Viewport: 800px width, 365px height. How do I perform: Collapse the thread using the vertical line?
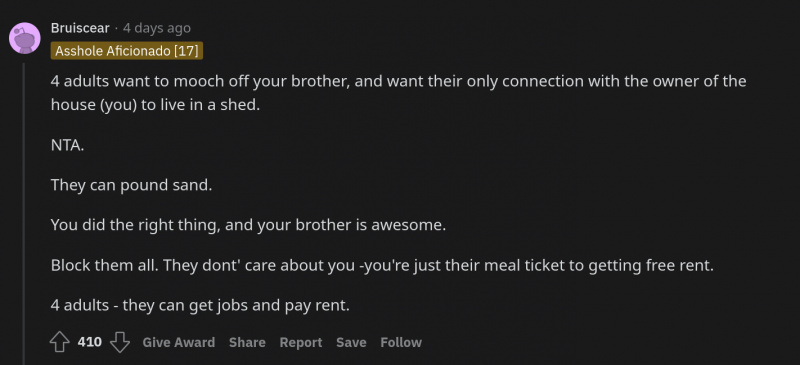coord(23,213)
